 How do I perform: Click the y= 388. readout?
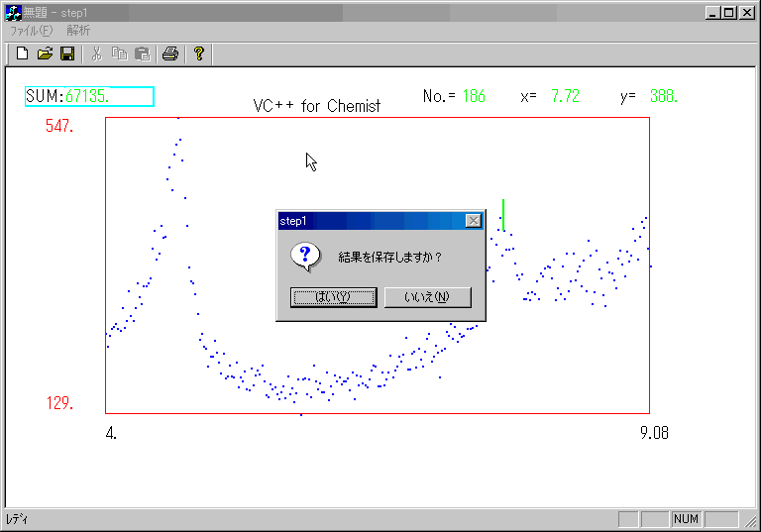point(649,96)
